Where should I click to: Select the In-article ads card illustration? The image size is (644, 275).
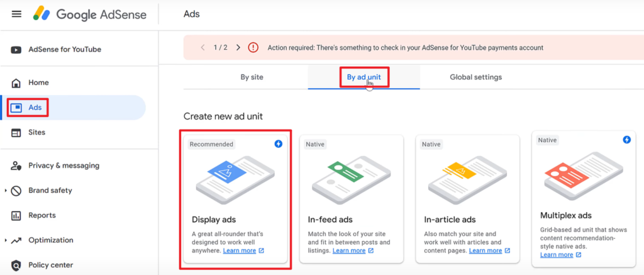coord(468,179)
